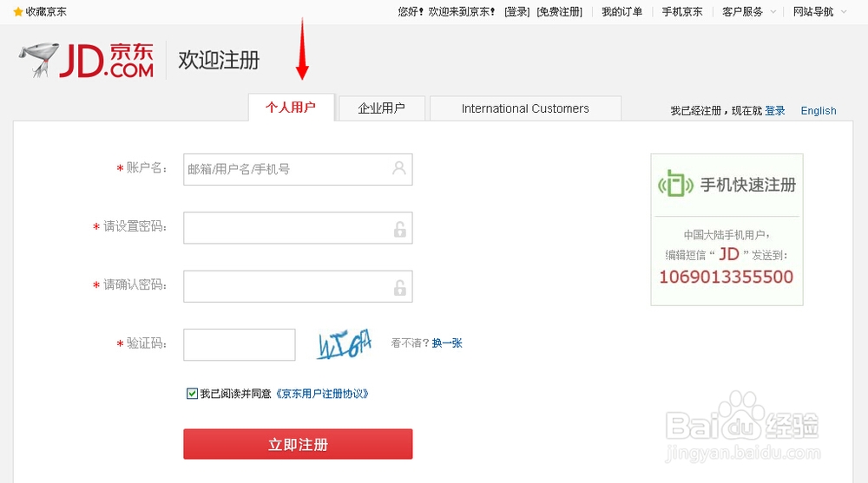Click the 立即注册 button
The height and width of the screenshot is (483, 868).
pyautogui.click(x=298, y=444)
